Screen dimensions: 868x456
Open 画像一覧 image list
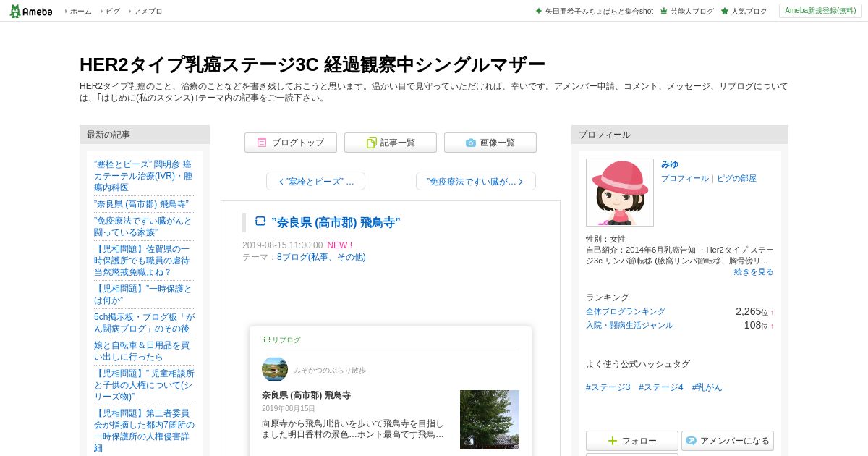tap(490, 143)
